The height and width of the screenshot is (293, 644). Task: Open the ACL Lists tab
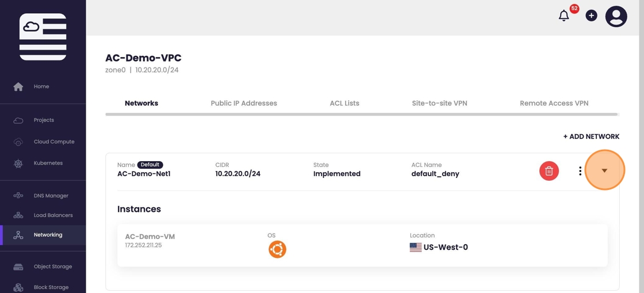tap(344, 104)
